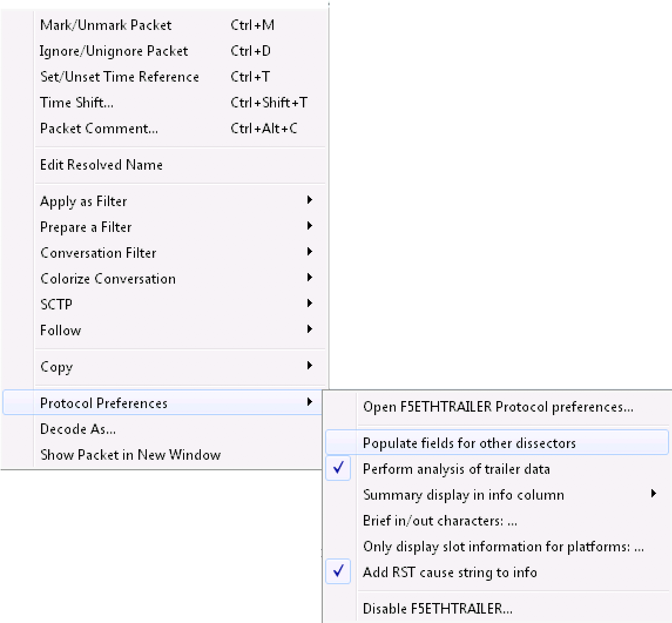Viewport: 672px width, 623px height.
Task: Select Edit Resolved Name
Action: coord(164,165)
